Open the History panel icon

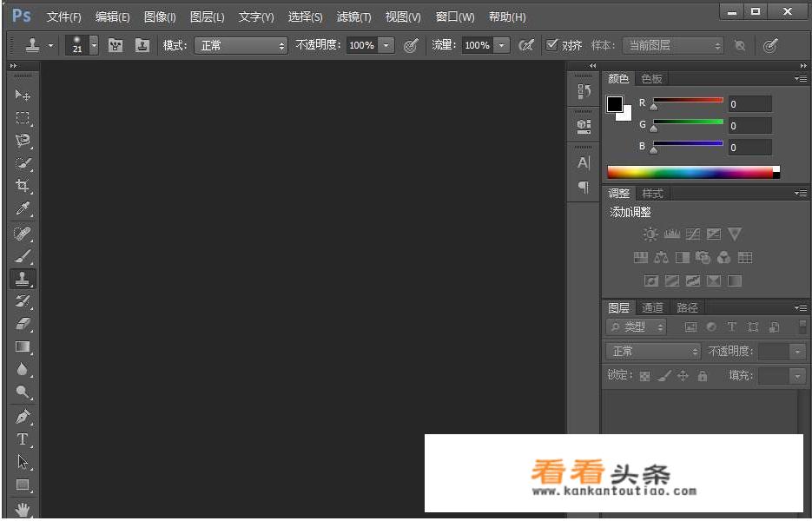click(x=584, y=91)
